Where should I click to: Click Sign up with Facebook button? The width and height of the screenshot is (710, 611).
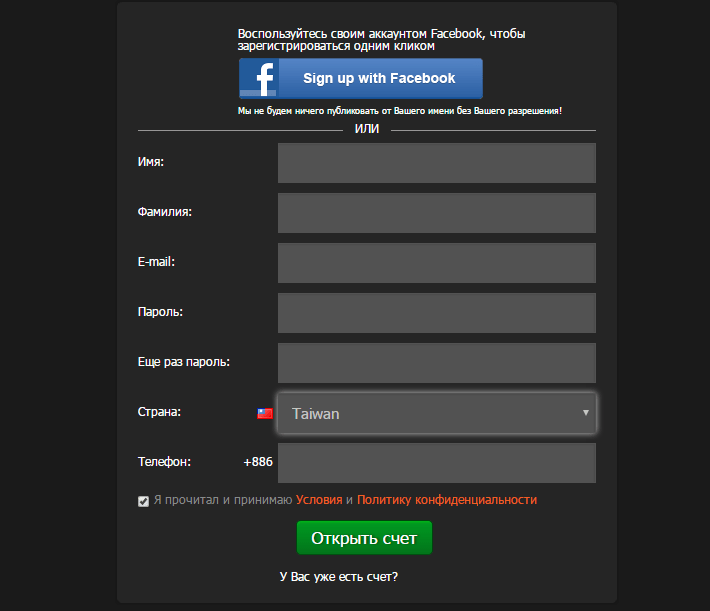coord(361,78)
